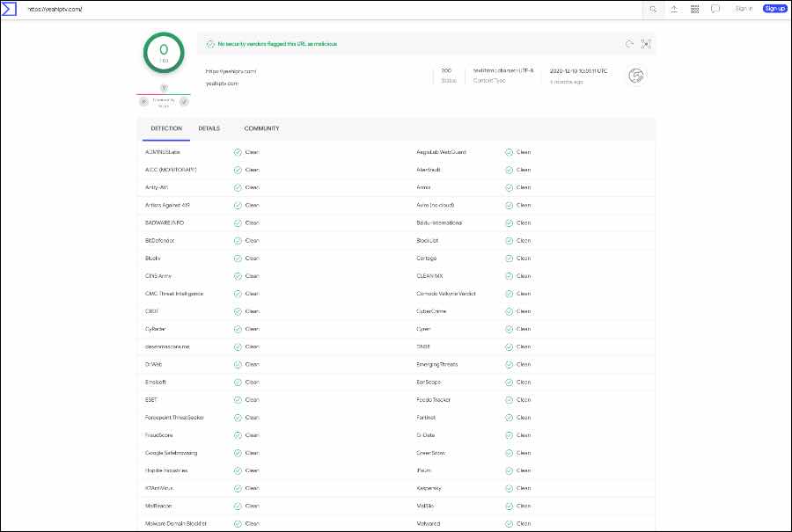The image size is (792, 532).
Task: Open the notifications chat icon
Action: [715, 9]
